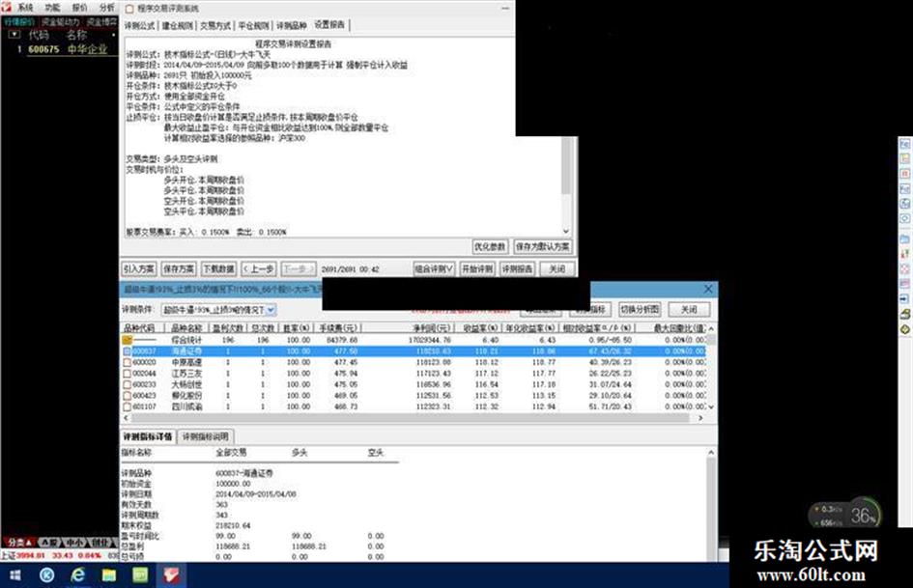
Task: Open the 交易方式 tab
Action: coord(215,26)
